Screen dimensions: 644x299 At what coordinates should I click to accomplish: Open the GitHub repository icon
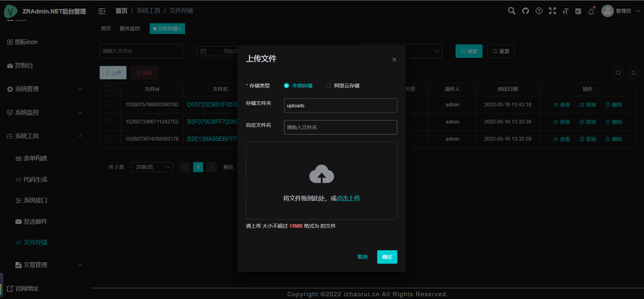(x=525, y=11)
